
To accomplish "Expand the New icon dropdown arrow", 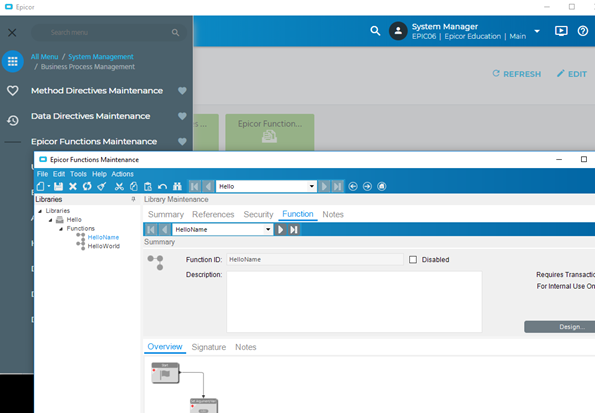I will point(49,186).
